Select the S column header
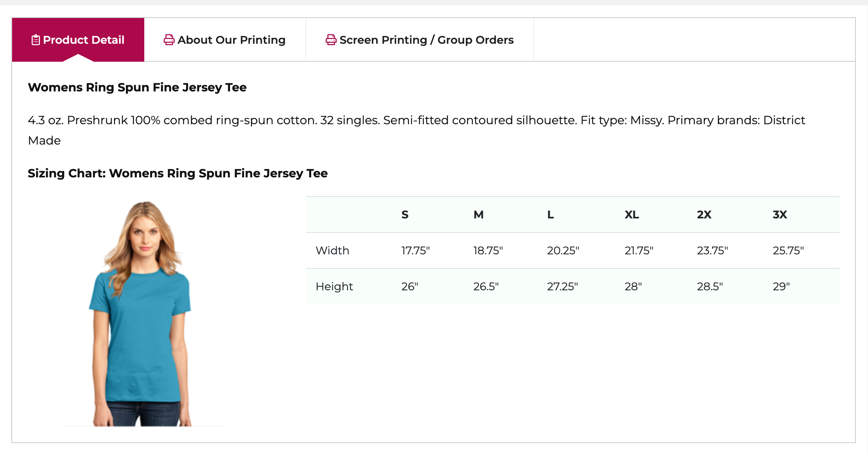 [405, 214]
